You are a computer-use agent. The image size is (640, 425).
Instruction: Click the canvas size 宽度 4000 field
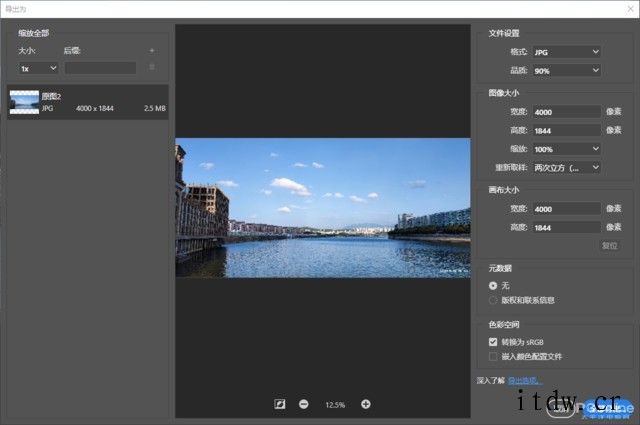(567, 209)
